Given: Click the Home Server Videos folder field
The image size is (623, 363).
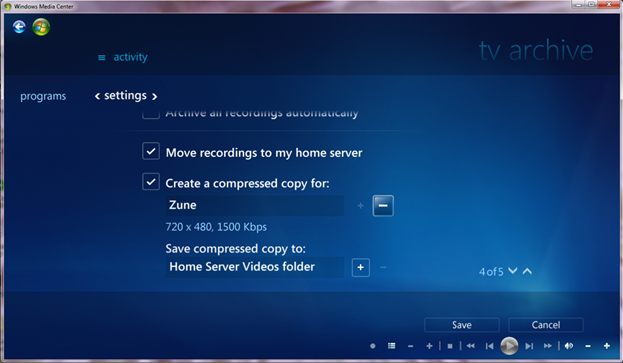Looking at the screenshot, I should (x=255, y=267).
